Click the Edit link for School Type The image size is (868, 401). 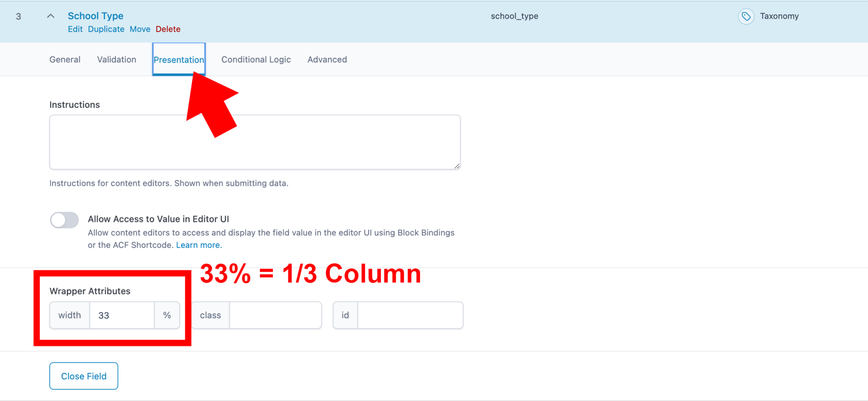pos(75,29)
